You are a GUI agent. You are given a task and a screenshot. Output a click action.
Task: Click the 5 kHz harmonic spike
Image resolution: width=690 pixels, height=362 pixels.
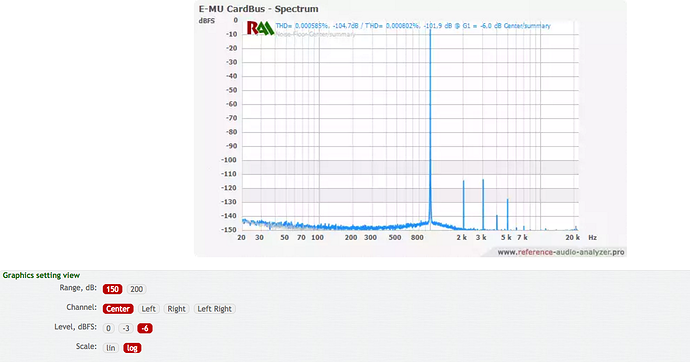507,214
